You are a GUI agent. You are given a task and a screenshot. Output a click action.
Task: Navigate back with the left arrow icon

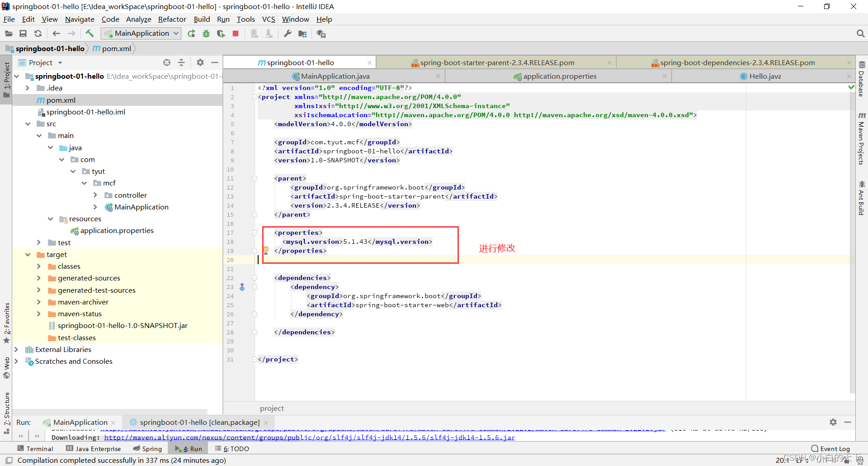[56, 33]
